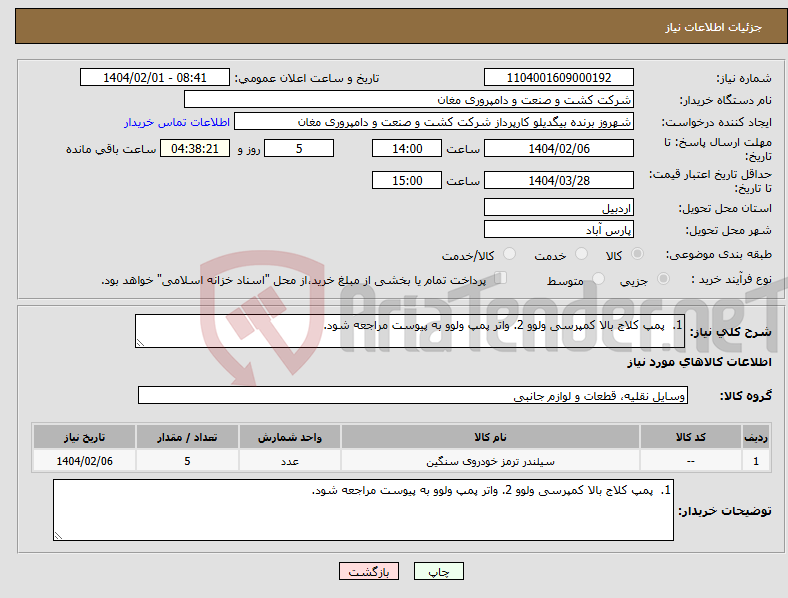The image size is (788, 598).
Task: Click the شماره نیاز field 1104001609000192
Action: click(x=558, y=78)
